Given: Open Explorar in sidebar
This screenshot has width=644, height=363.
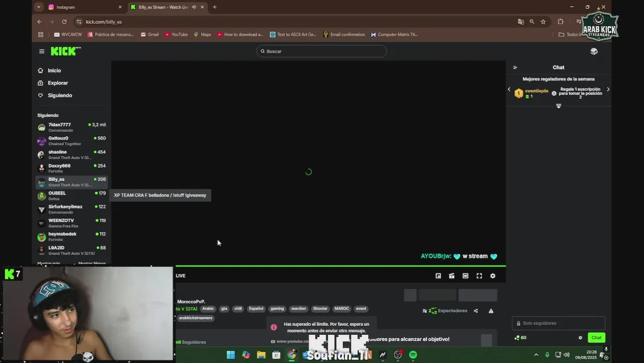Looking at the screenshot, I should 52,83.
